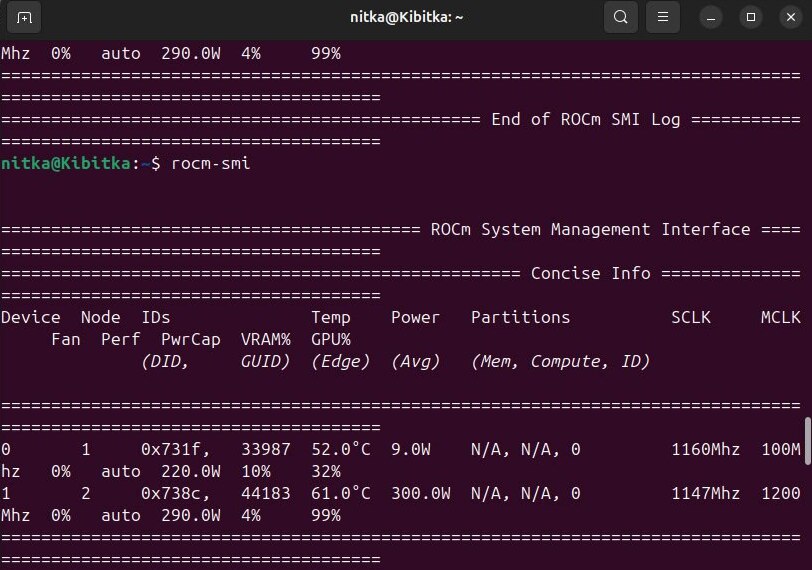Screen dimensions: 812x570
Task: Click the (Avg) subheader
Action: (x=415, y=361)
